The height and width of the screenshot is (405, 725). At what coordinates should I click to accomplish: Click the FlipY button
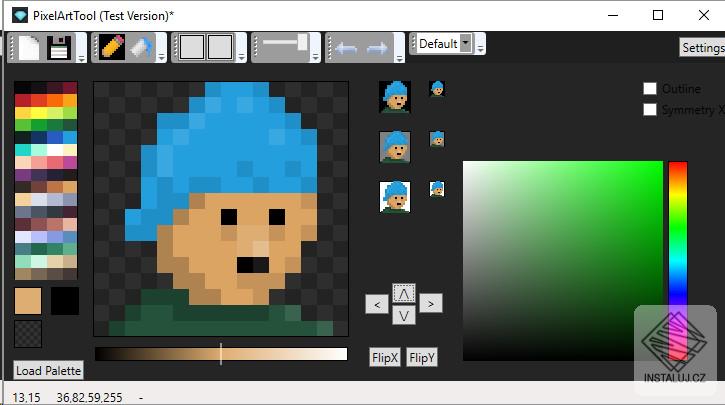[422, 358]
